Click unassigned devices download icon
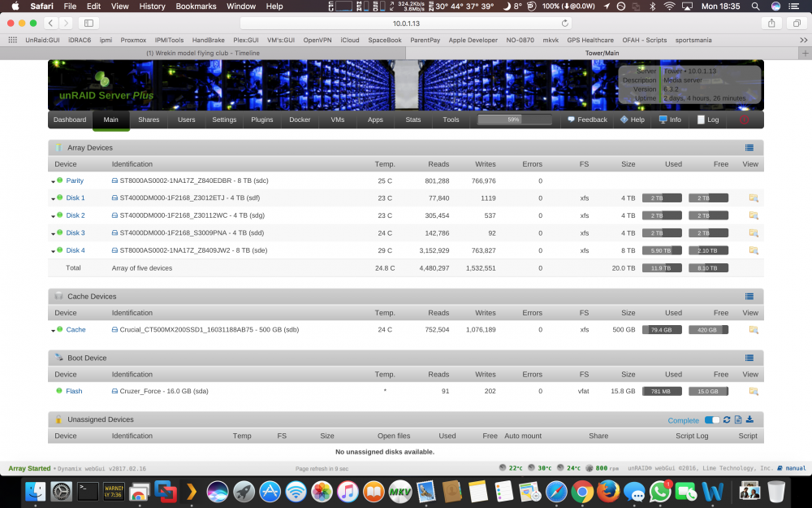 [x=749, y=420]
